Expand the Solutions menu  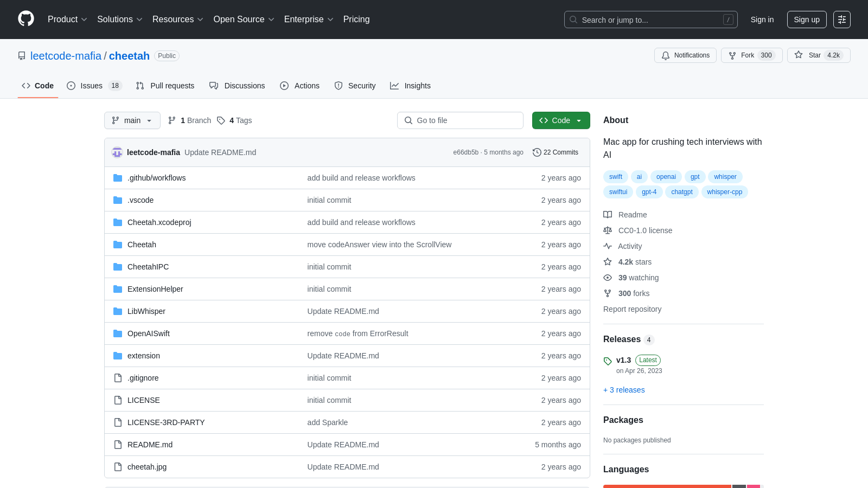click(119, 19)
